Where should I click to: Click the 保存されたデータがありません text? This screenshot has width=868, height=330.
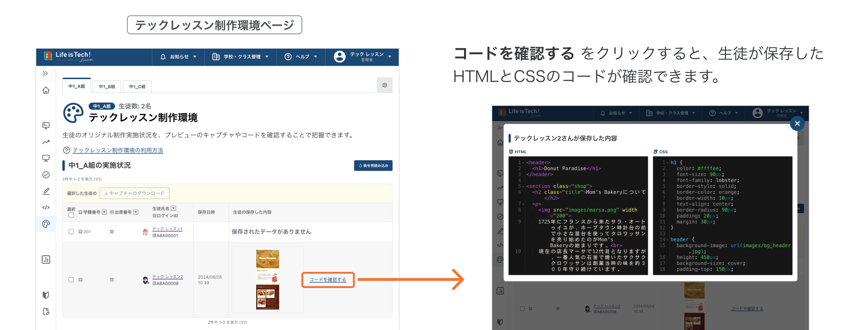[271, 232]
